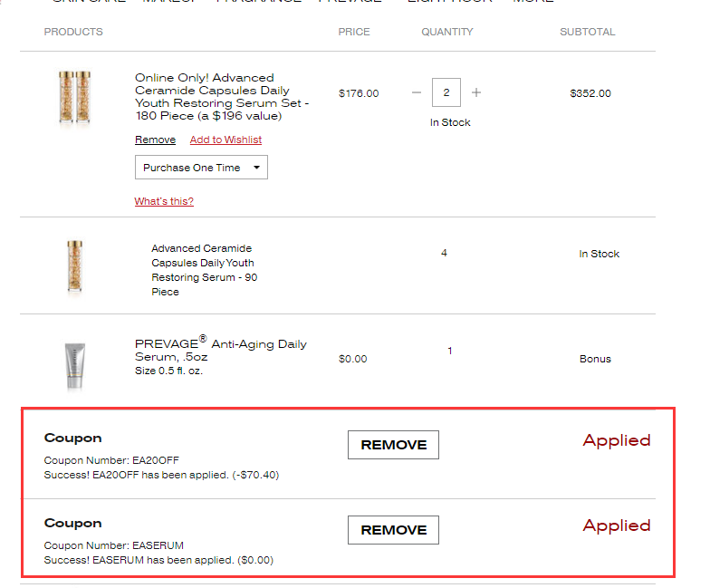Open the Purchase One Time dropdown
Screen dimensions: 710x588
(x=201, y=168)
